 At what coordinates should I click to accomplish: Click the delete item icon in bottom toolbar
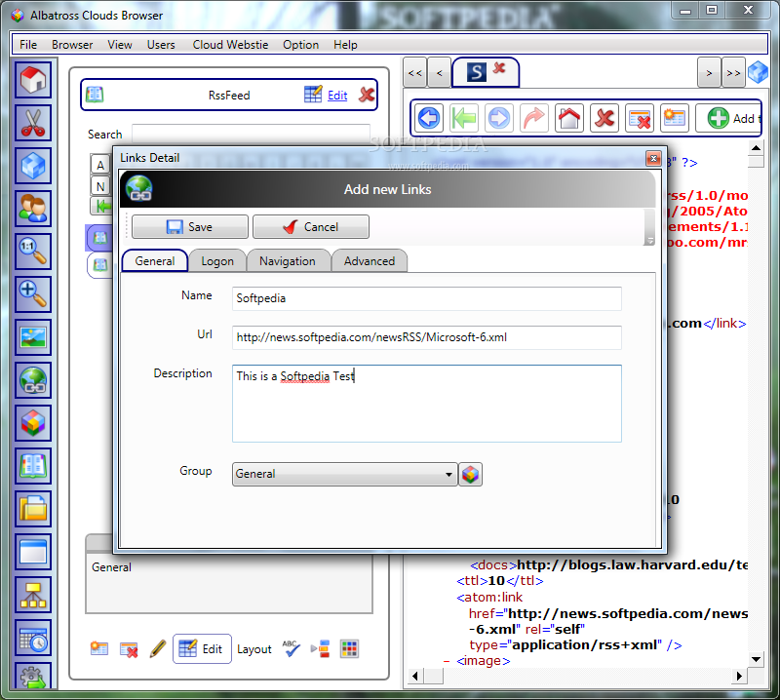pos(129,648)
